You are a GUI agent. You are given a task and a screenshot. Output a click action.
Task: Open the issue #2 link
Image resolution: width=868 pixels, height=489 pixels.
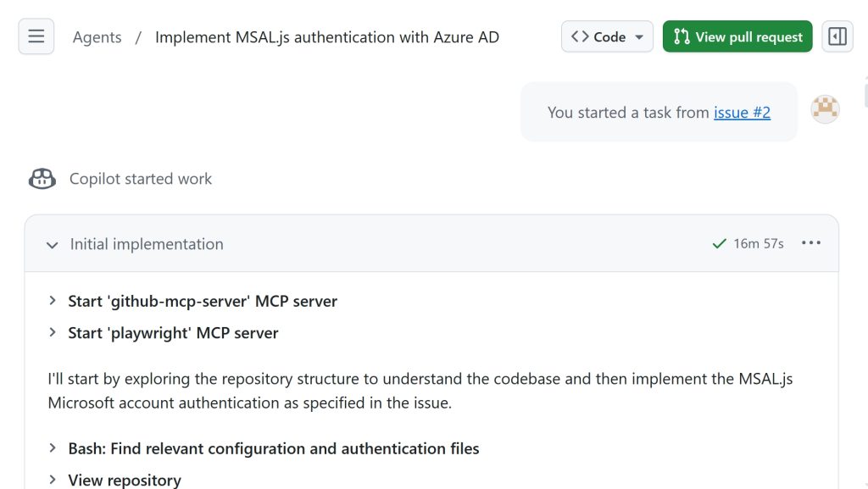pyautogui.click(x=742, y=112)
